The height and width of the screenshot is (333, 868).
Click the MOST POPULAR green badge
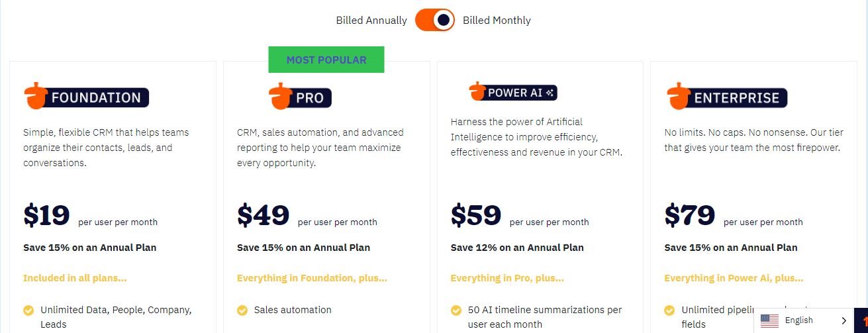click(x=326, y=60)
